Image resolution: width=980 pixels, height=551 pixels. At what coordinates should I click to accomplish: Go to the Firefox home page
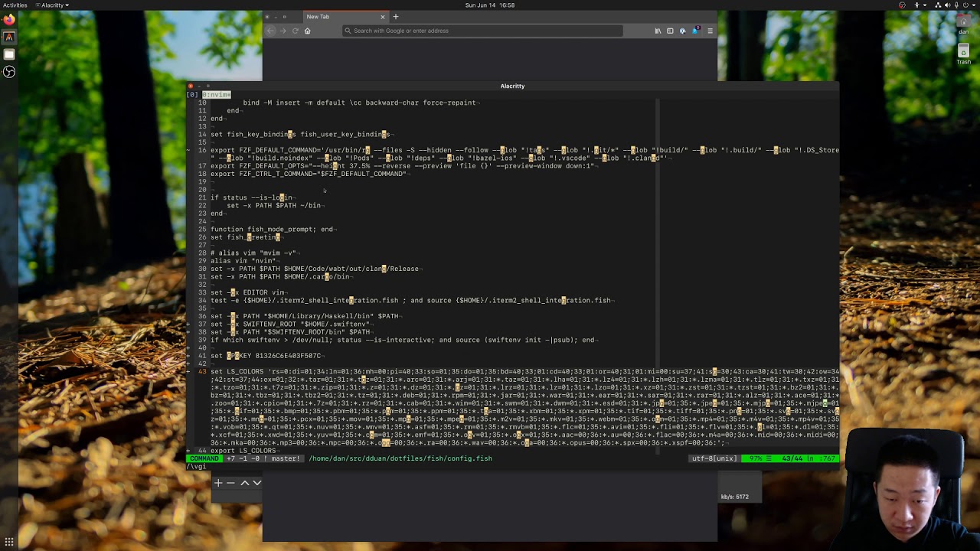click(308, 31)
